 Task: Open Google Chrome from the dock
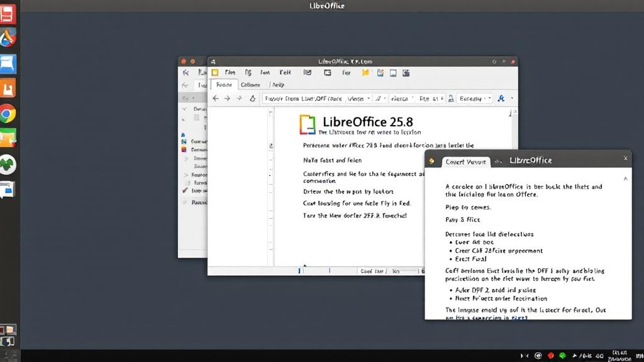8,114
